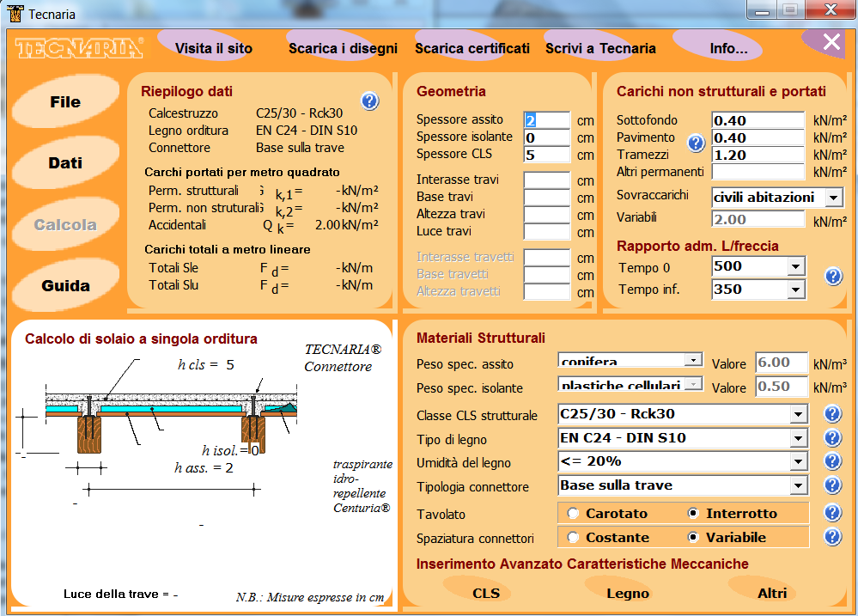Open advanced CLS mechanical characteristics
This screenshot has width=858, height=616.
(x=486, y=593)
